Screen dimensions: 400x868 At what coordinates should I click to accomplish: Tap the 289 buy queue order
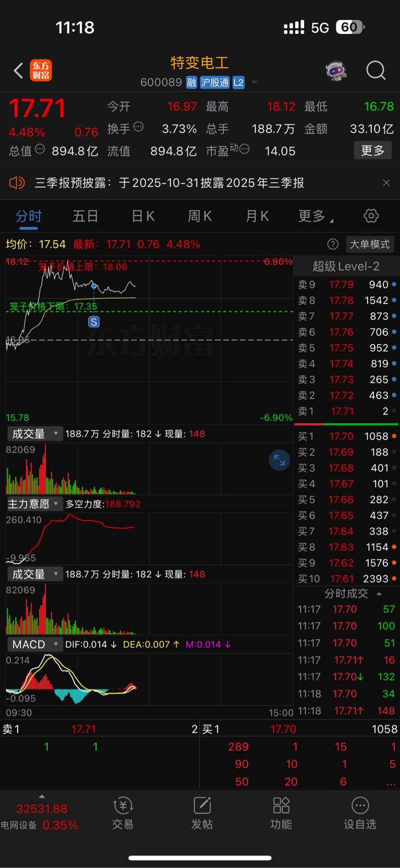pos(239,747)
